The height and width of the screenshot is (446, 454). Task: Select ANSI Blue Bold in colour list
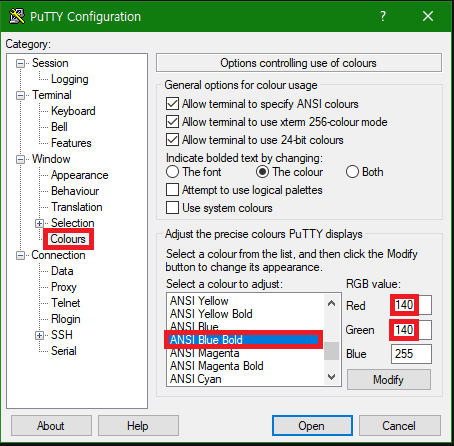click(x=245, y=340)
